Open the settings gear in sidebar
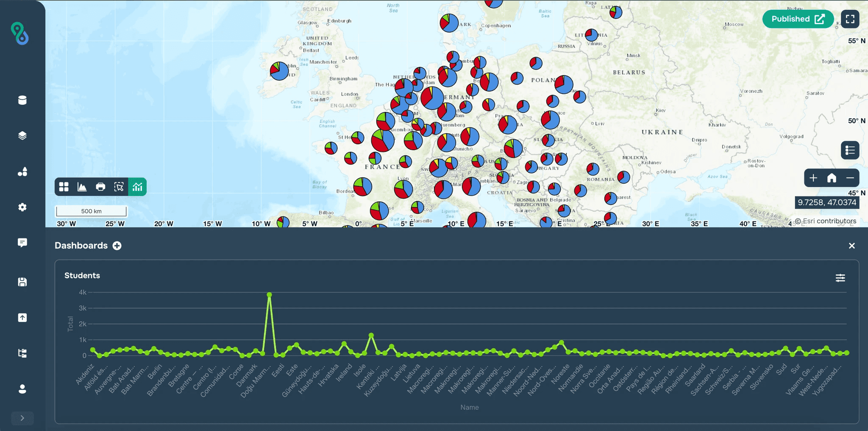This screenshot has height=431, width=868. point(22,207)
